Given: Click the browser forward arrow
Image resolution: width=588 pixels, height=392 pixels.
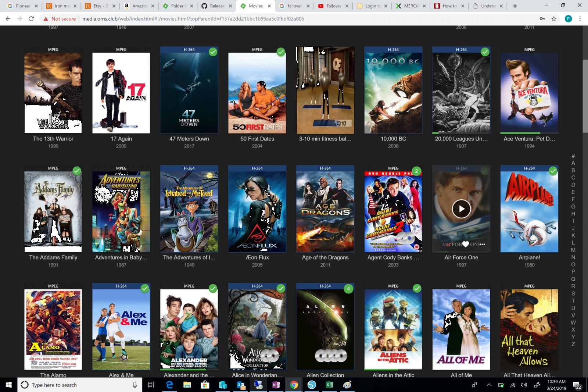Looking at the screenshot, I should [x=20, y=19].
